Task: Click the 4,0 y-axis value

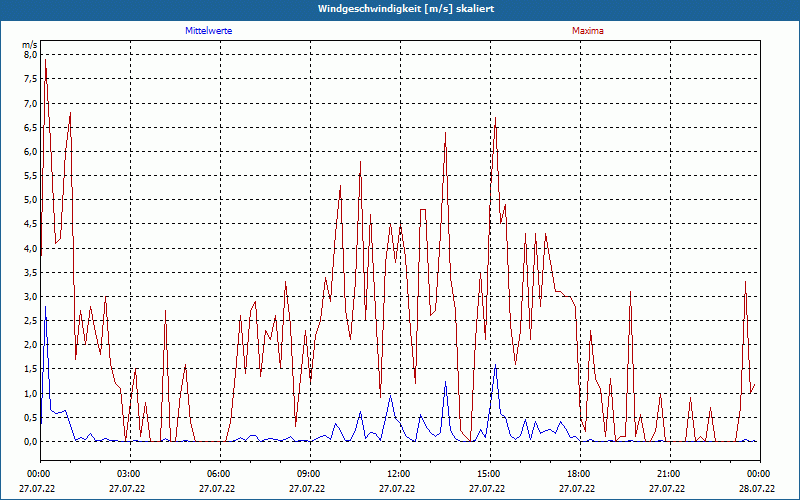Action: pyautogui.click(x=30, y=248)
